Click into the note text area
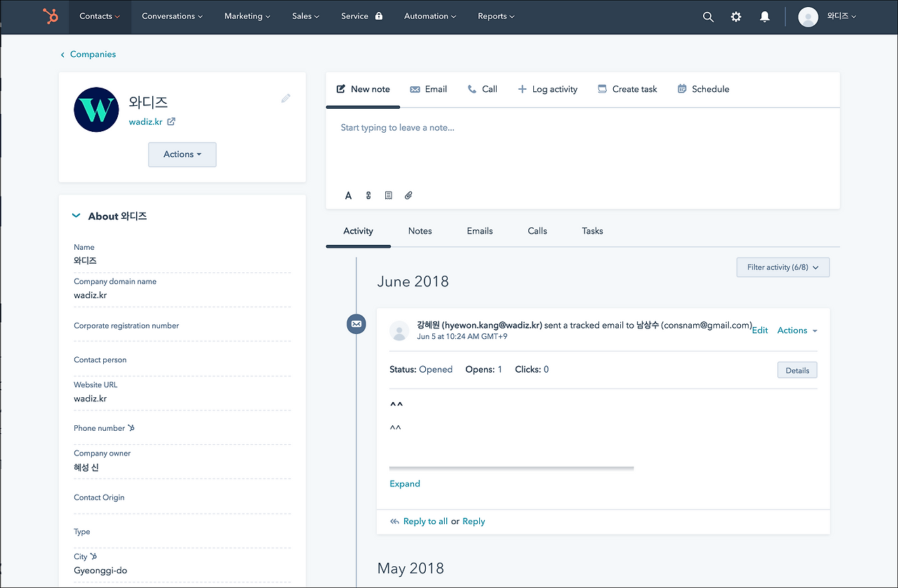Image resolution: width=898 pixels, height=588 pixels. pyautogui.click(x=583, y=147)
